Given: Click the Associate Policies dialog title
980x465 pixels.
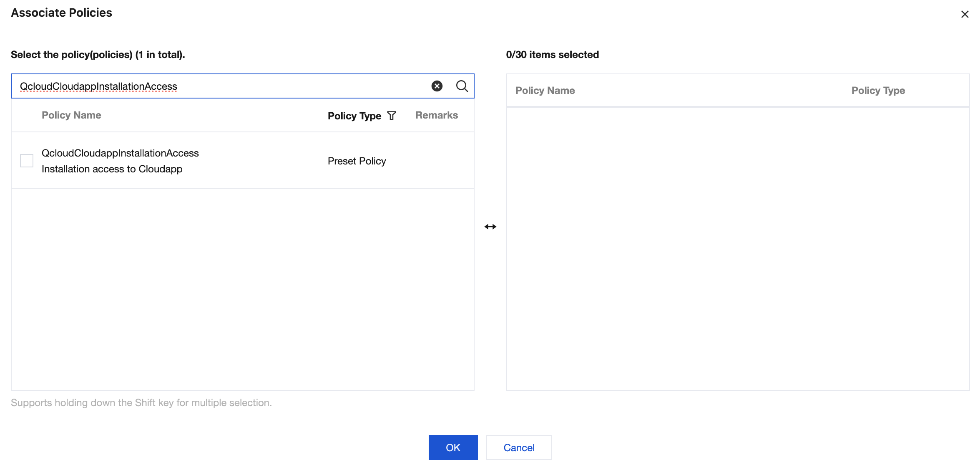Looking at the screenshot, I should (61, 13).
